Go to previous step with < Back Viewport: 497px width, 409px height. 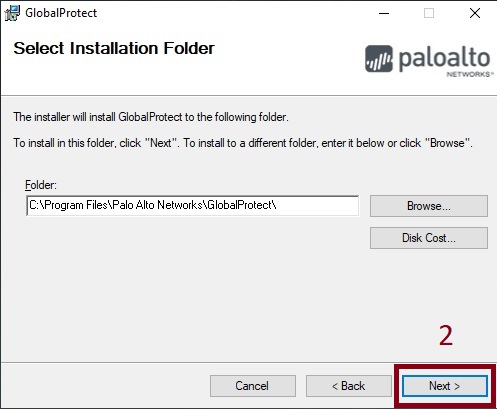tap(349, 386)
